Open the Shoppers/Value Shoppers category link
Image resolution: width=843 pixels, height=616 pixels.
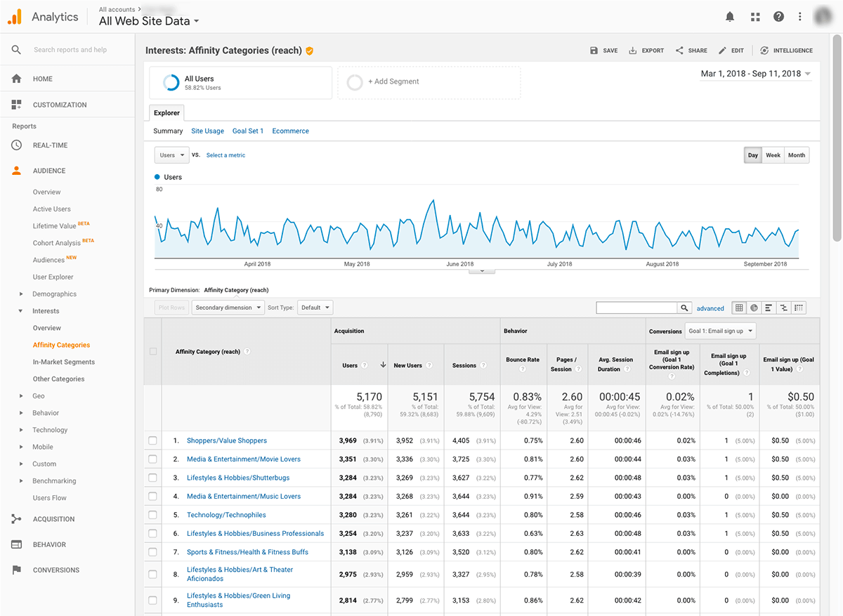click(227, 440)
